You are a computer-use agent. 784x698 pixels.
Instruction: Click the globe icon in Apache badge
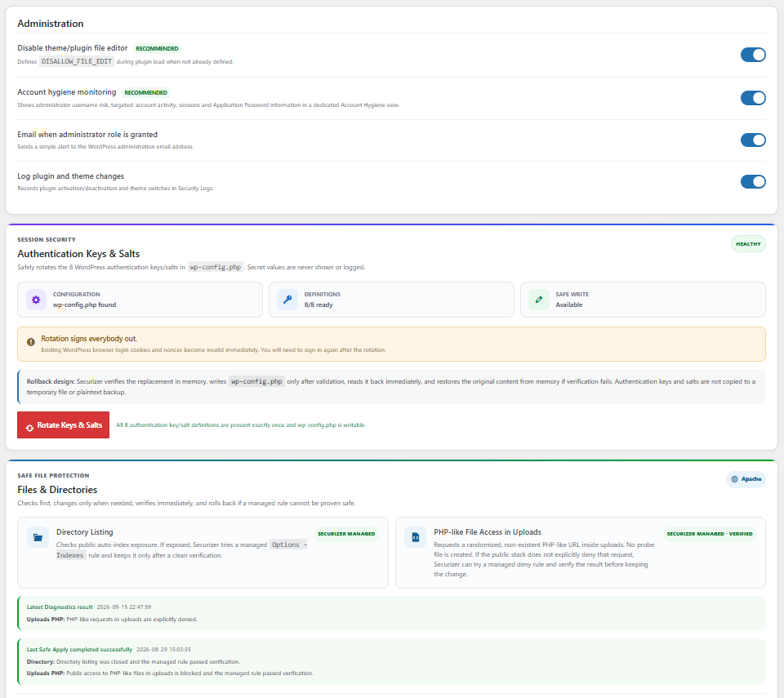point(734,479)
